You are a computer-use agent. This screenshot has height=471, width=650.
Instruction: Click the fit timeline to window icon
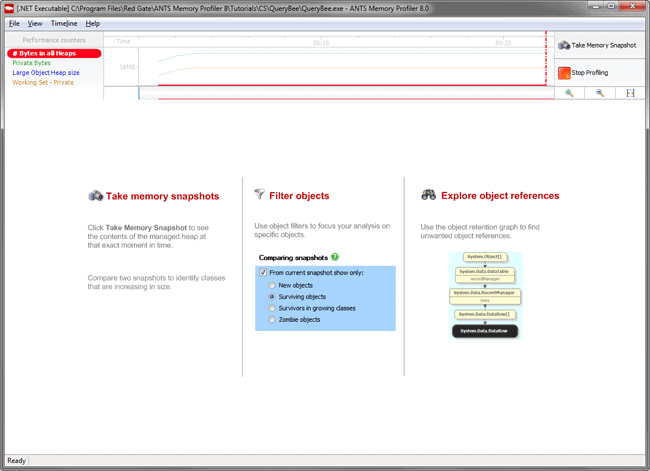pyautogui.click(x=630, y=93)
